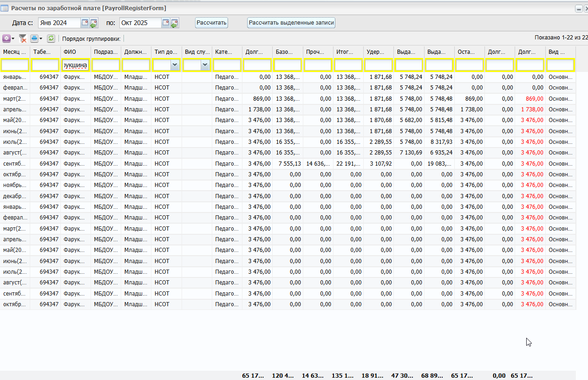The height and width of the screenshot is (380, 588).
Task: Click green-arrow date icon after Окт 2025
Action: [x=175, y=23]
